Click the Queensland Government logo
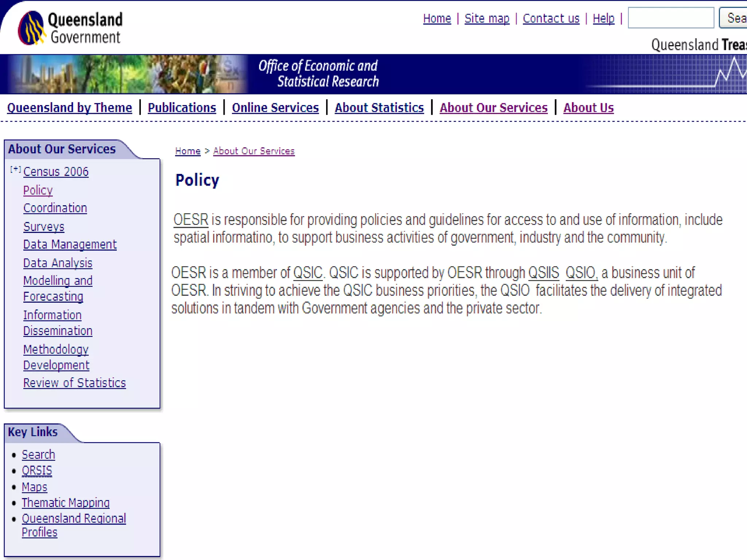The image size is (747, 560). pyautogui.click(x=70, y=28)
